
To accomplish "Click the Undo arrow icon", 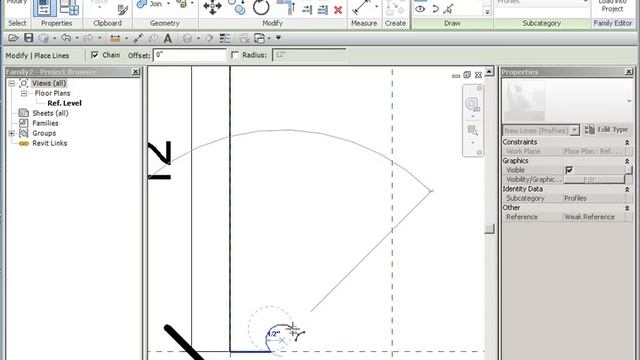I will 66,38.
